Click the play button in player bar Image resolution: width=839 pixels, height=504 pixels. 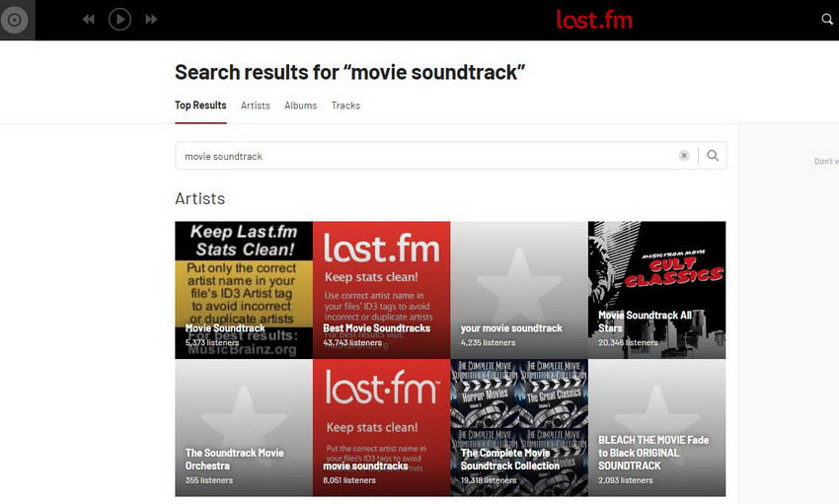coord(119,20)
